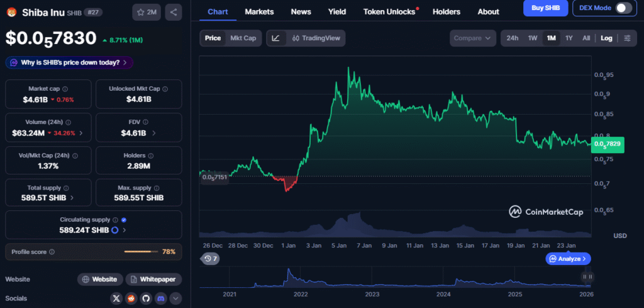Switch to the Markets tab
The height and width of the screenshot is (308, 644).
click(259, 11)
